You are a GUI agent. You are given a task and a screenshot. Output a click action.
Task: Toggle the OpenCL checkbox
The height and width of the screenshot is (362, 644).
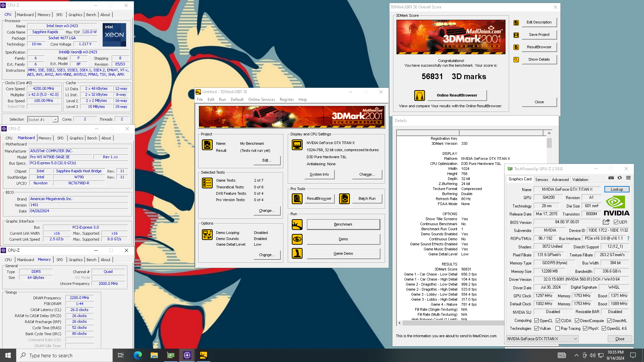tap(537, 321)
